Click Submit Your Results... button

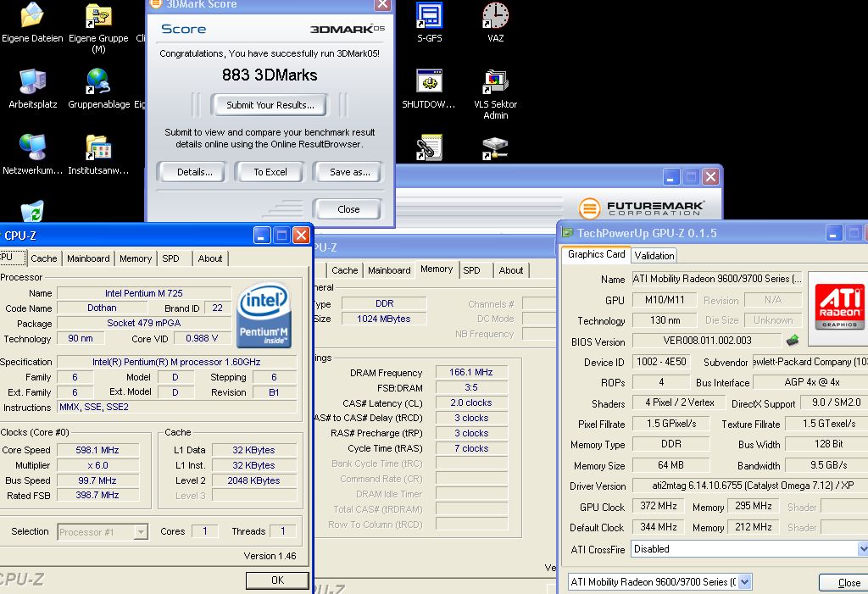tap(270, 105)
